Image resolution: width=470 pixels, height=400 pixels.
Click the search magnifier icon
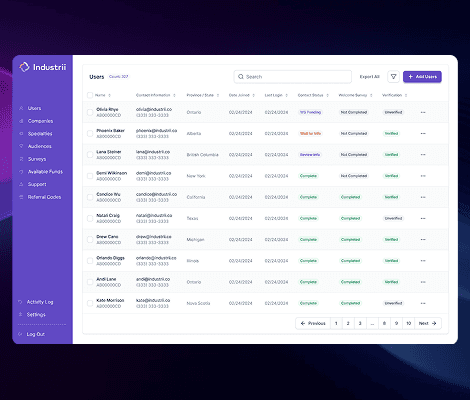[x=241, y=77]
